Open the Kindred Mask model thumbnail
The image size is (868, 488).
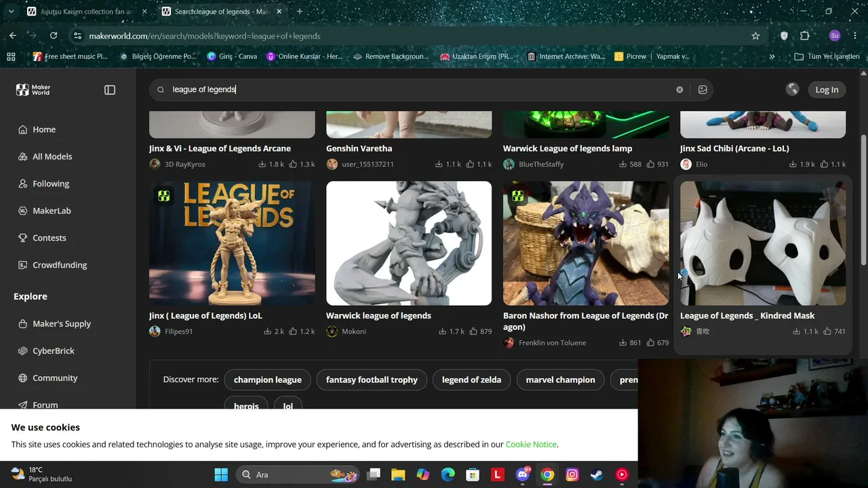point(763,243)
